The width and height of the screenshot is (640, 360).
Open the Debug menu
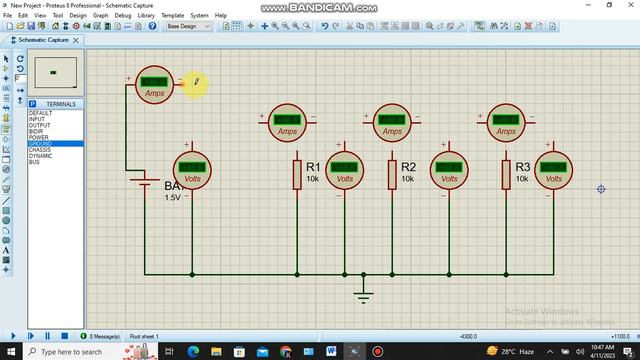(123, 16)
